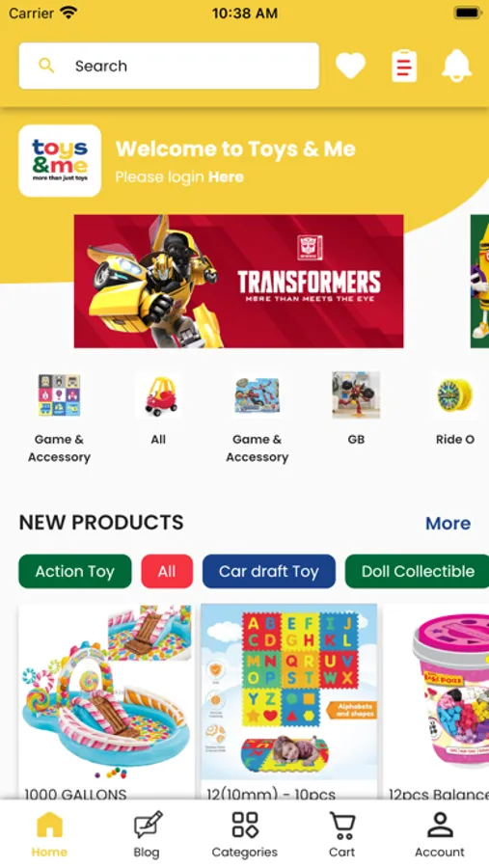The width and height of the screenshot is (489, 868).
Task: Open the Cart tab
Action: click(x=341, y=835)
